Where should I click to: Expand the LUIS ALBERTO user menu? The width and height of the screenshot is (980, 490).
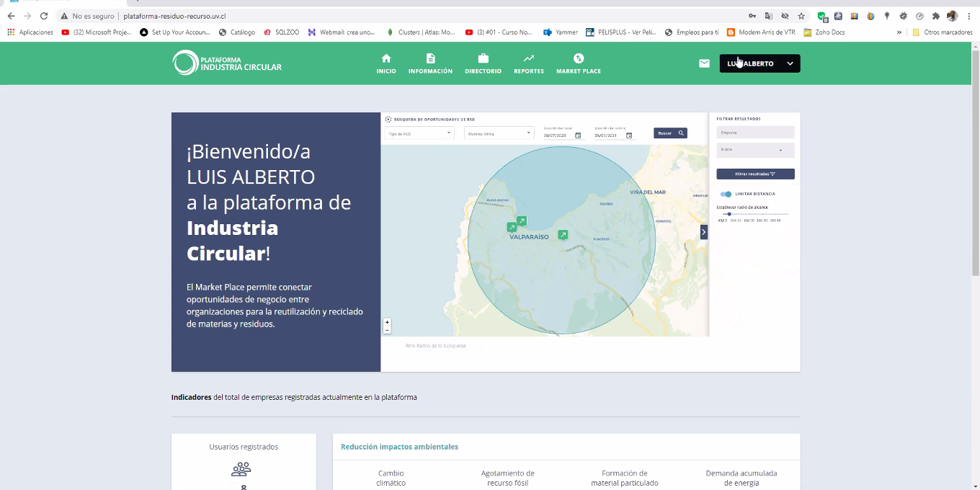(x=759, y=63)
